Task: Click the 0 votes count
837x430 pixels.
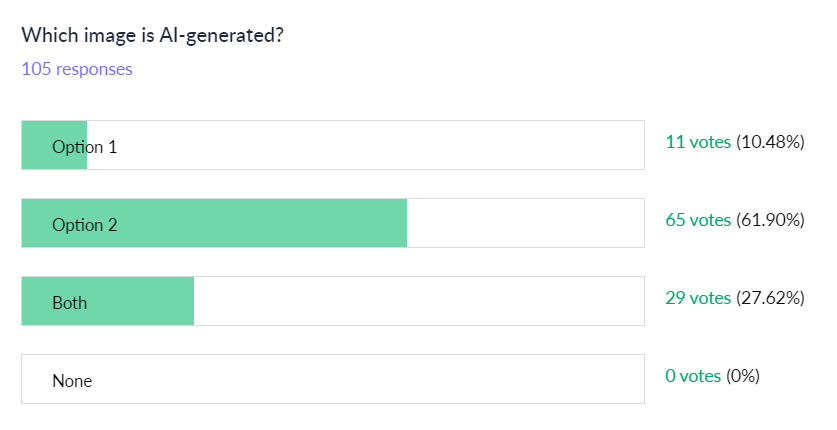Action: coord(692,376)
